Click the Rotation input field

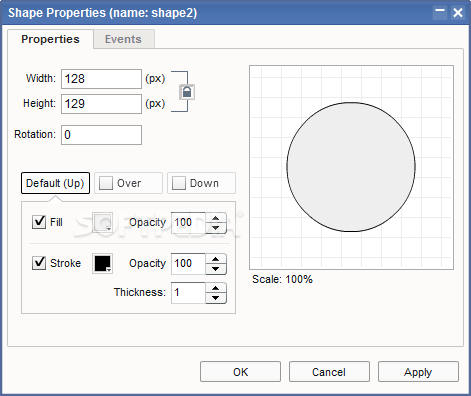[x=101, y=135]
